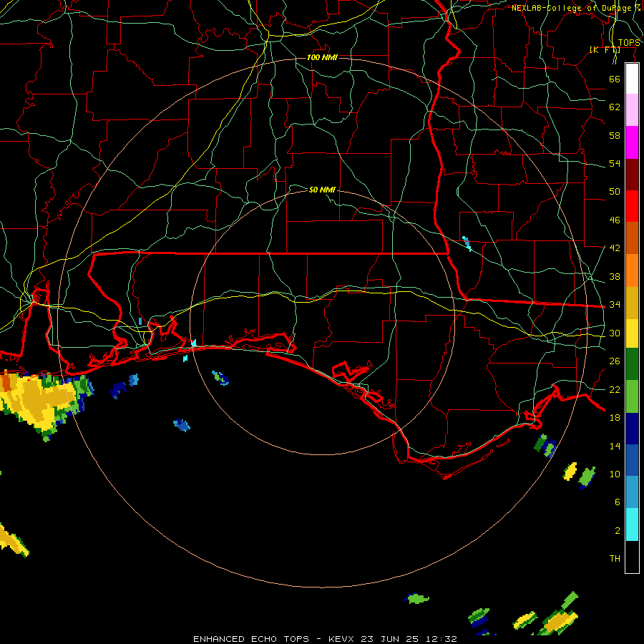
Task: Click the cyan 2 kft legend swatch
Action: point(632,525)
